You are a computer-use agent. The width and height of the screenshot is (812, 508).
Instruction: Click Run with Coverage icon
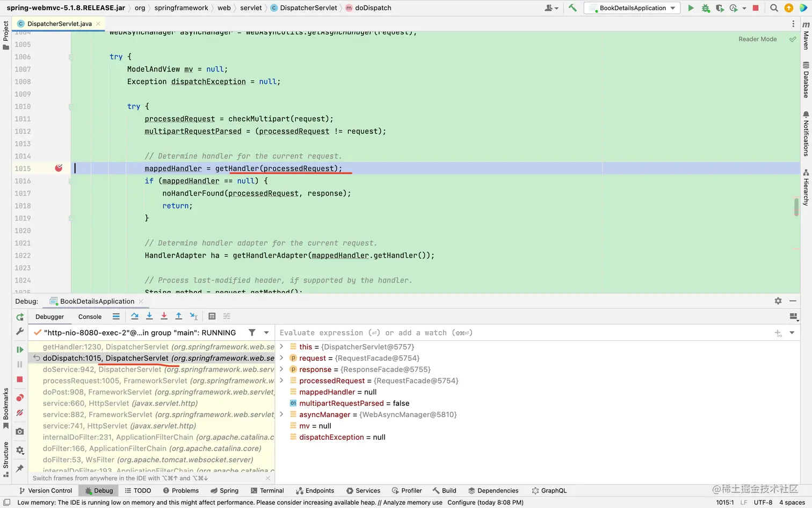coord(720,8)
